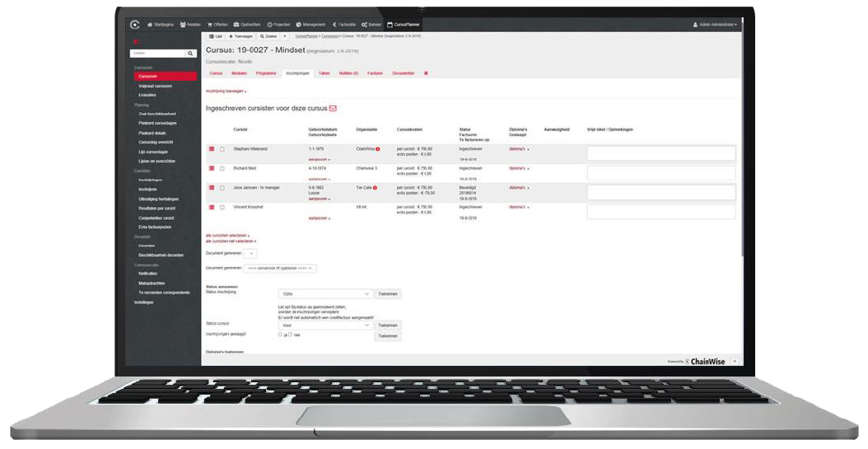Click the red menu icon after Documenten tab

click(426, 73)
